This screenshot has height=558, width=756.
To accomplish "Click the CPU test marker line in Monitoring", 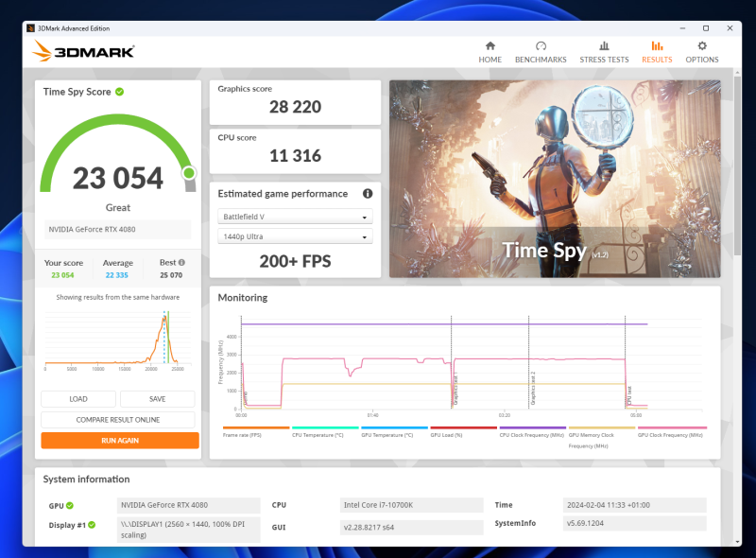I will pos(626,362).
